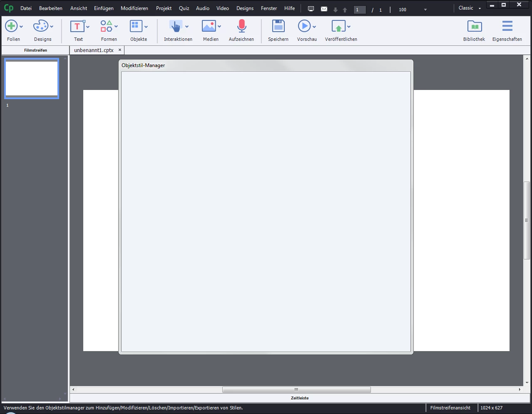Viewport: 532px width, 414px height.
Task: Expand the Veröffentlichen dropdown arrow
Action: click(x=349, y=27)
